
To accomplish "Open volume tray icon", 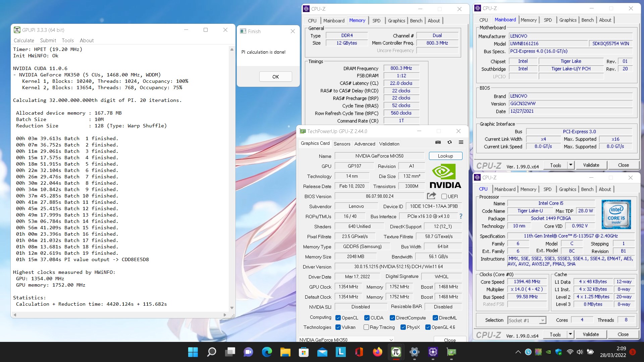I will coord(580,352).
